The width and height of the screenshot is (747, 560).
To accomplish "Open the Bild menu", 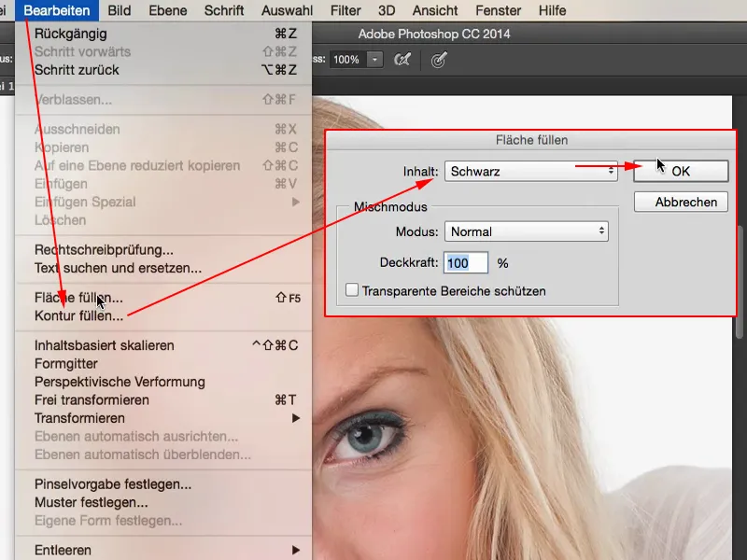I will pyautogui.click(x=120, y=10).
